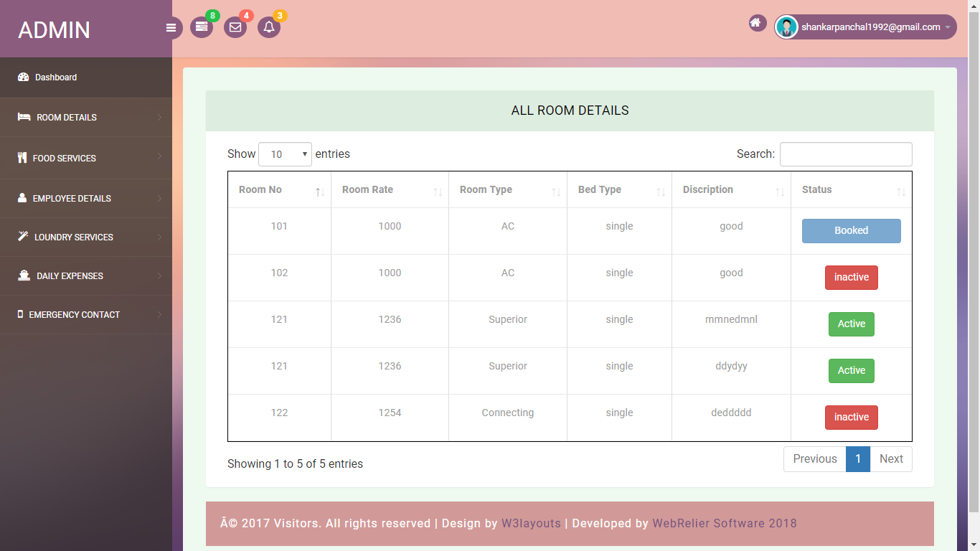
Task: Open the show entries count dropdown
Action: (285, 154)
